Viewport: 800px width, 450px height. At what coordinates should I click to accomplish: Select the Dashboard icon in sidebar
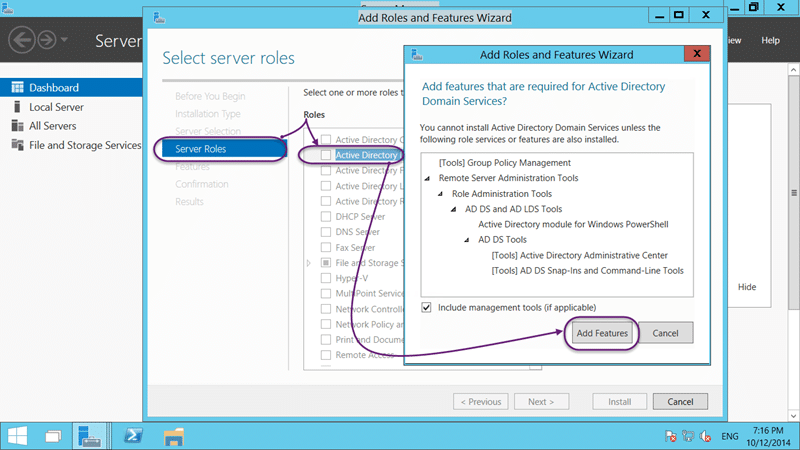pyautogui.click(x=17, y=87)
